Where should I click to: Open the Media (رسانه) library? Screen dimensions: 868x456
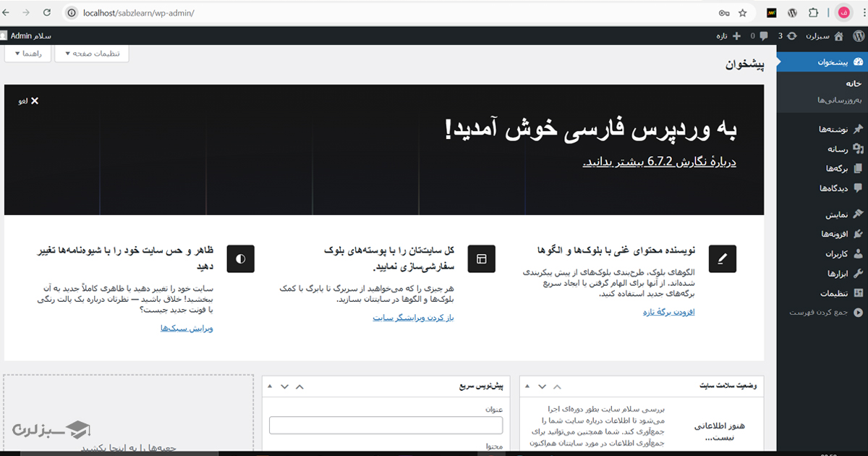tap(835, 148)
